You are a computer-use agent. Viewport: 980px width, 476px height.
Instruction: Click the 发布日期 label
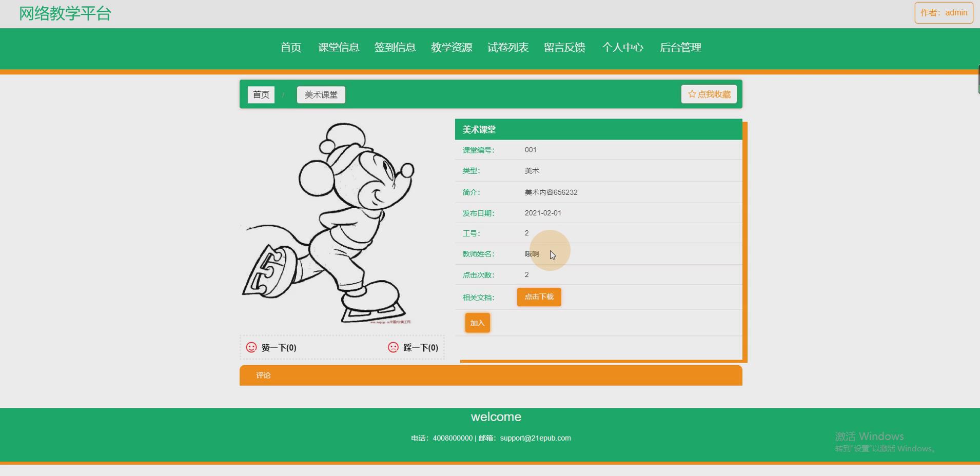478,213
